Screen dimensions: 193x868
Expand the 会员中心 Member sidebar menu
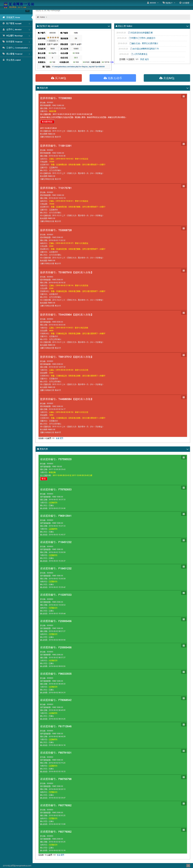coord(16,30)
